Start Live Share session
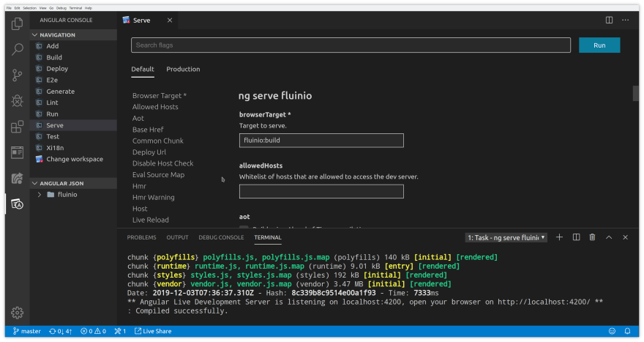Image resolution: width=644 pixels, height=342 pixels. point(153,331)
